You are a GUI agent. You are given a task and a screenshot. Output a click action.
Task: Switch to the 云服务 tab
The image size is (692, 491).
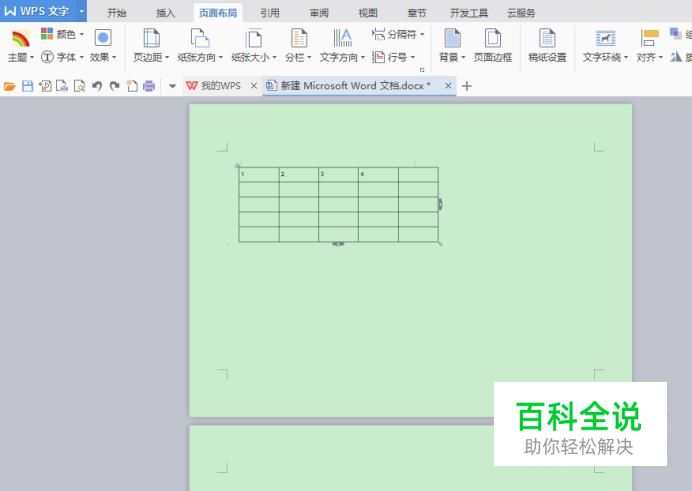521,13
